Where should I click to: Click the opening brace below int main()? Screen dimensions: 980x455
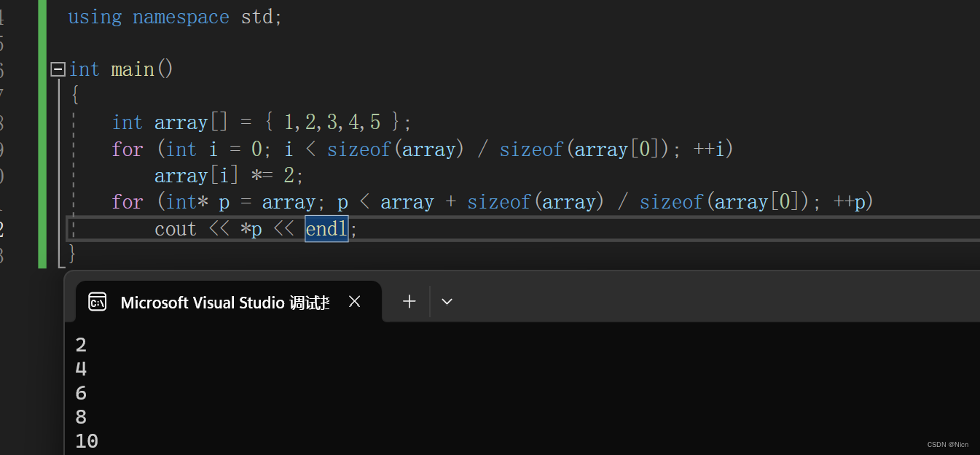point(74,93)
